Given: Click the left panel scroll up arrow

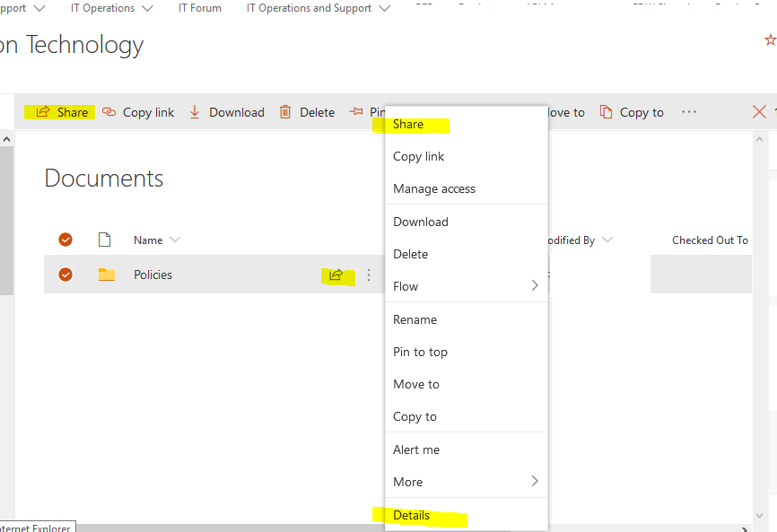Looking at the screenshot, I should 6,140.
